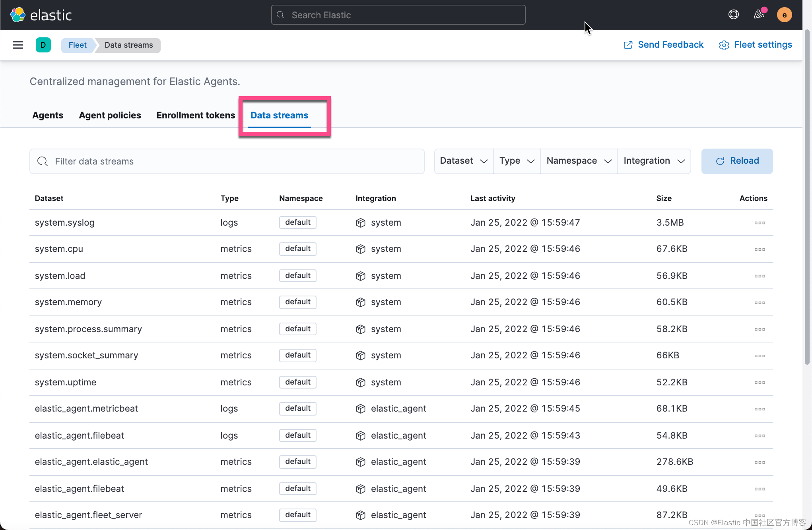Click the Elastic logo in header
The width and height of the screenshot is (812, 530).
coord(41,15)
